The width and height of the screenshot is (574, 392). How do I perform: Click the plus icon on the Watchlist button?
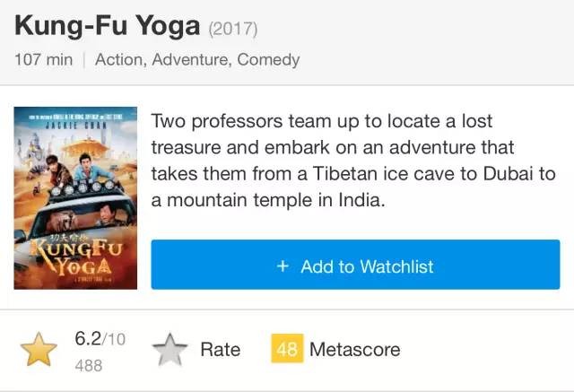pos(283,266)
